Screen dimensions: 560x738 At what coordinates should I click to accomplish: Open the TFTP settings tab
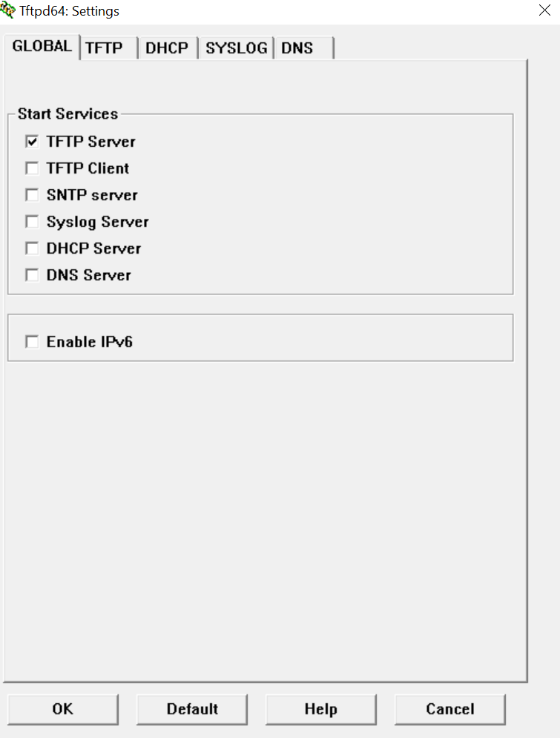point(105,48)
